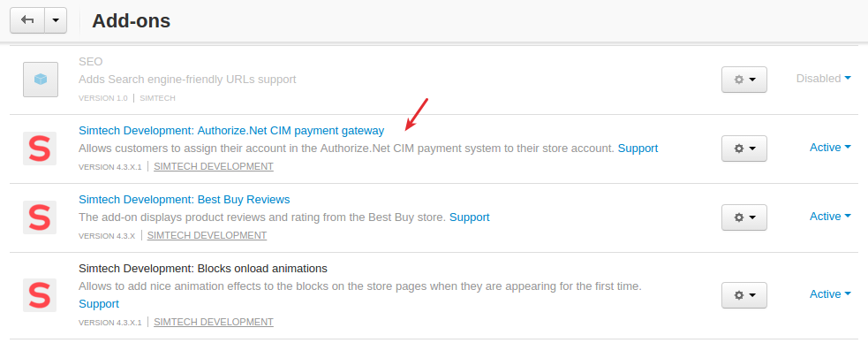Click the Blocks onload animations S logo
Viewport: 868px width, 343px height.
click(x=40, y=294)
